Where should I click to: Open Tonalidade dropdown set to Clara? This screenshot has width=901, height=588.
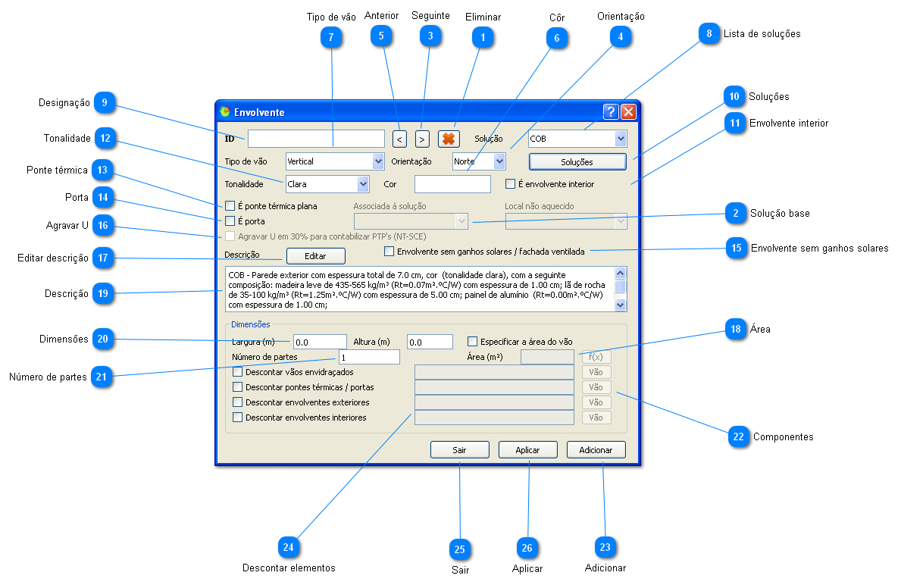pyautogui.click(x=363, y=184)
